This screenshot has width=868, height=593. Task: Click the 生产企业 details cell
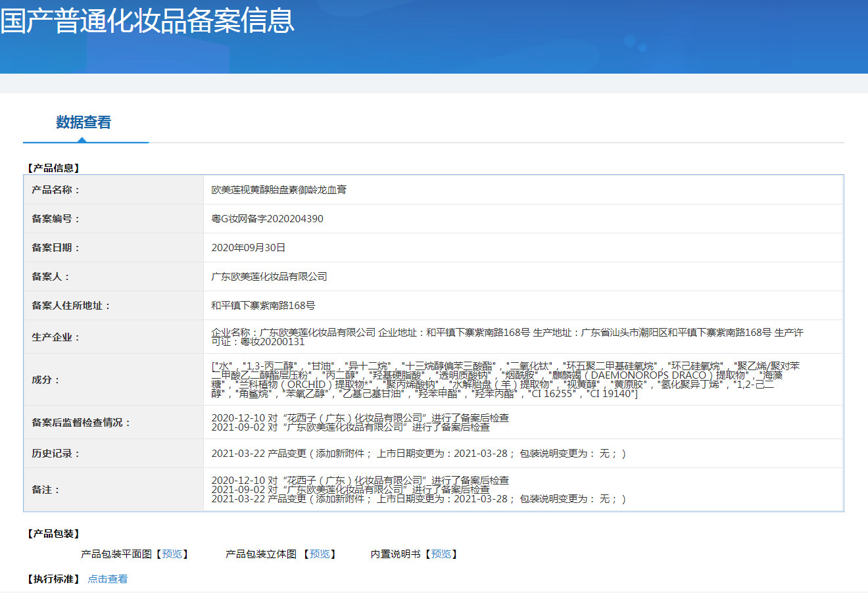pyautogui.click(x=506, y=337)
